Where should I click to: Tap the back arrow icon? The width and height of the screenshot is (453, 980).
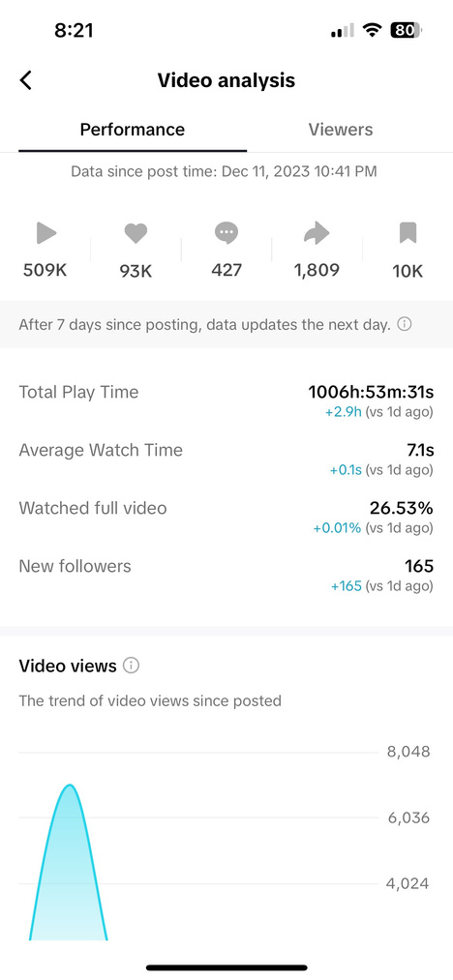pyautogui.click(x=26, y=80)
